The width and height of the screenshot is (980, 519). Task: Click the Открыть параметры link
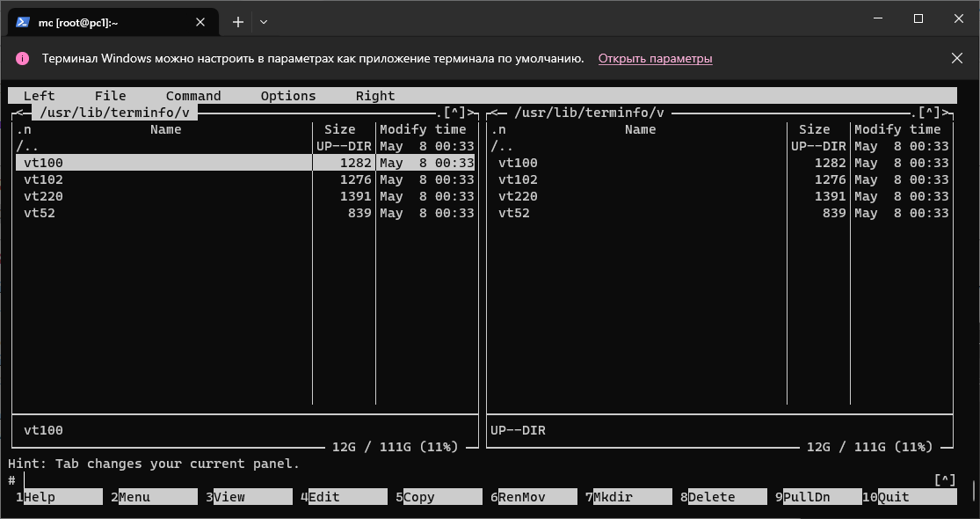click(655, 59)
